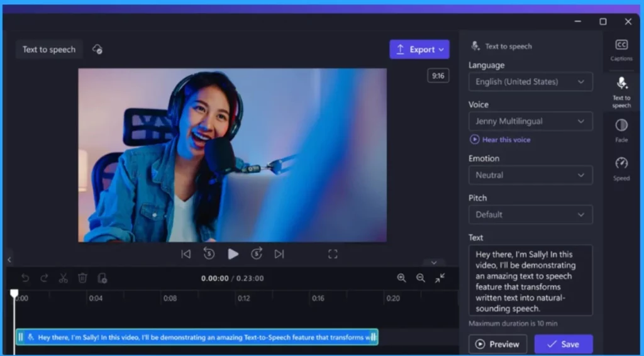Image resolution: width=644 pixels, height=356 pixels.
Task: Open the Speed panel
Action: coord(621,169)
